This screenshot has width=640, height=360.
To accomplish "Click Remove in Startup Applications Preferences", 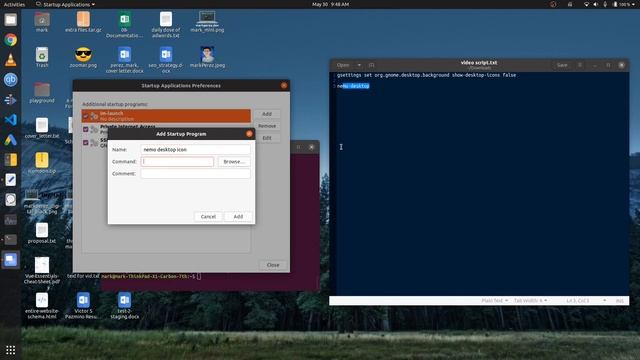I will tap(267, 126).
